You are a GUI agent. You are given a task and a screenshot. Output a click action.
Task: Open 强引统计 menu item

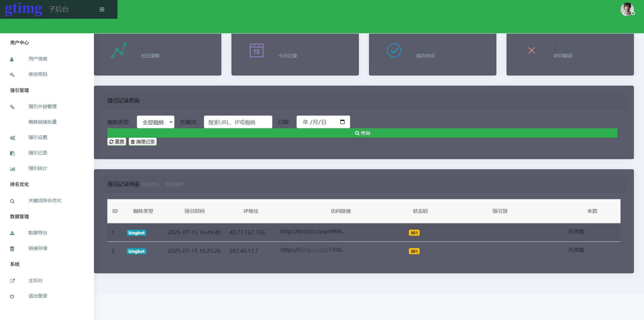(38, 168)
